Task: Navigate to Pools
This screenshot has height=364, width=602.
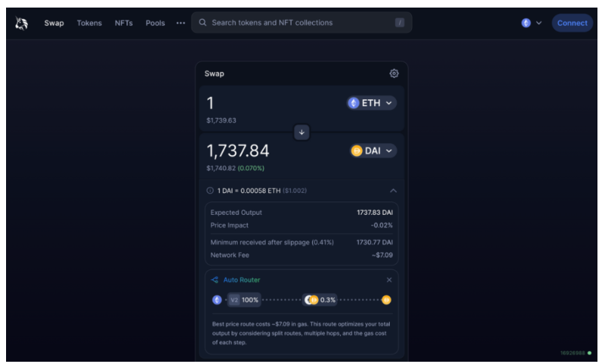Action: (155, 23)
